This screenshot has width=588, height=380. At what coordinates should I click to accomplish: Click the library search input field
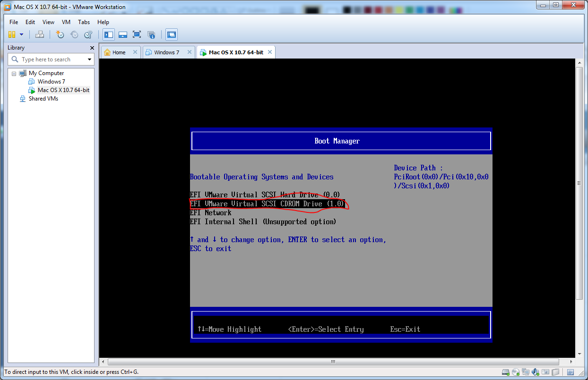46,59
